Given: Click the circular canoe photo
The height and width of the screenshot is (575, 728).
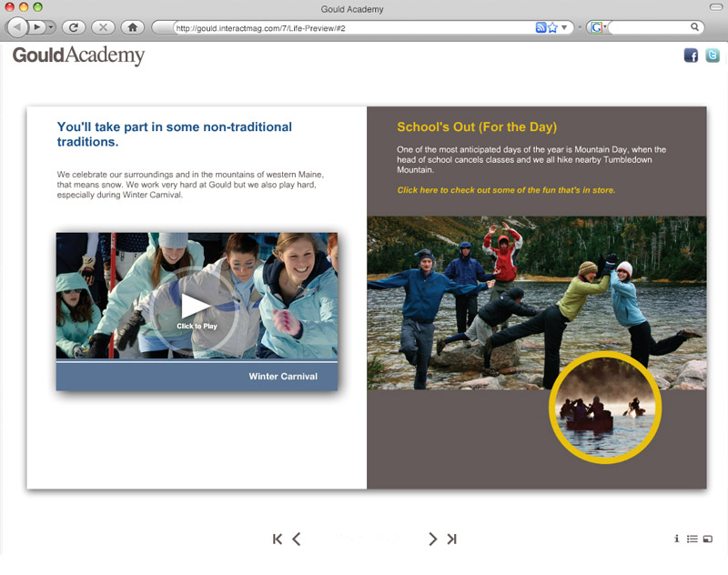Looking at the screenshot, I should tap(605, 408).
